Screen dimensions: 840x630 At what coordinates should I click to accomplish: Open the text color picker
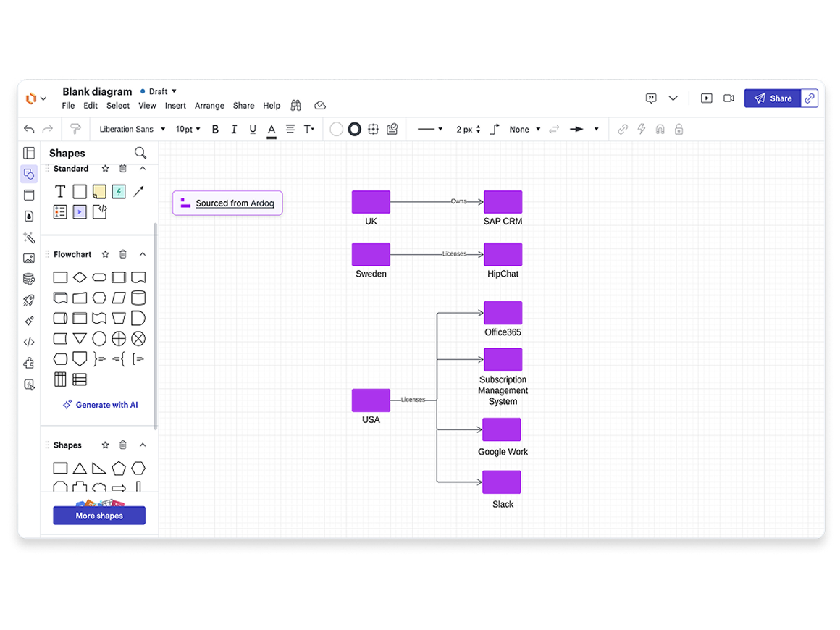coord(272,130)
